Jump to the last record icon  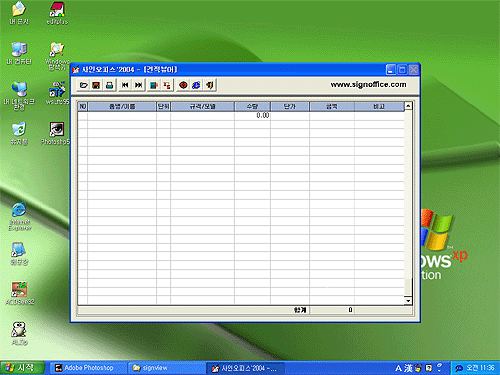[x=138, y=85]
